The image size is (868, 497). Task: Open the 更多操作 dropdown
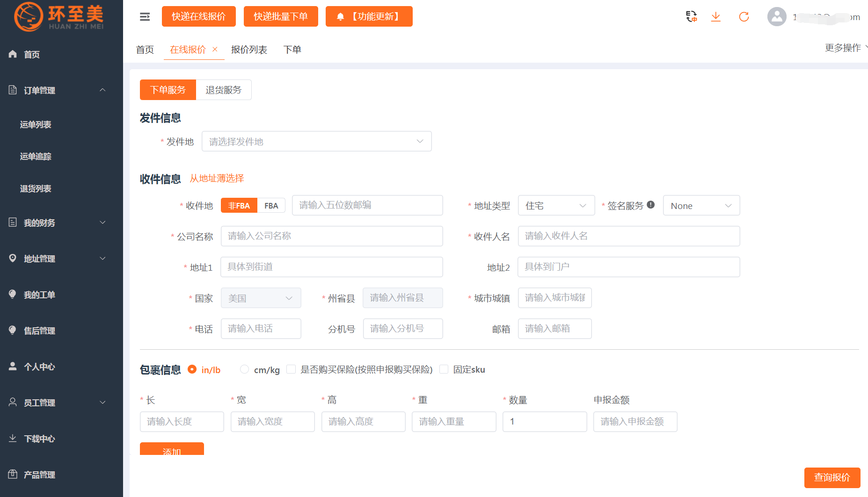[846, 48]
